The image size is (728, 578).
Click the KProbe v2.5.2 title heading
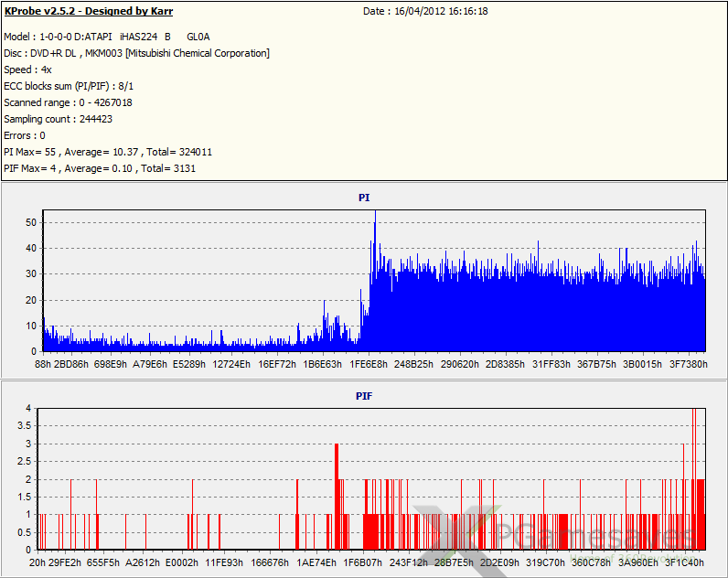[x=89, y=11]
